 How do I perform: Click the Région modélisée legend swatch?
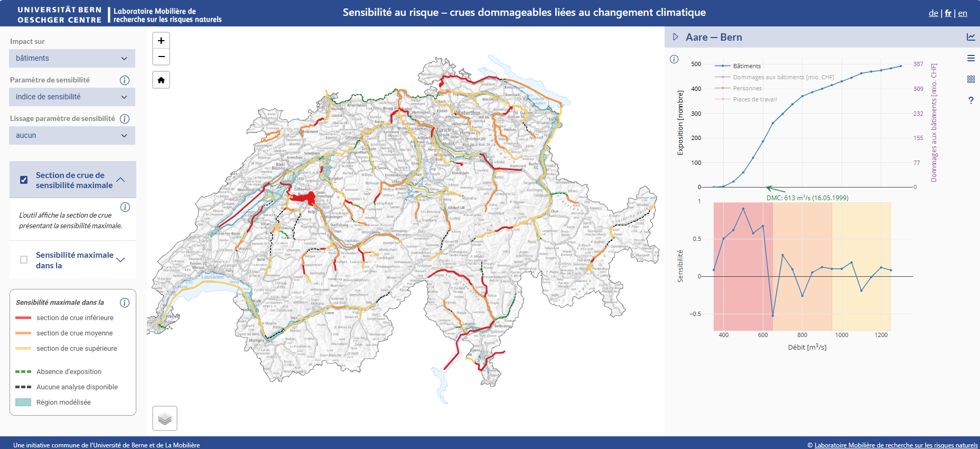click(x=23, y=403)
